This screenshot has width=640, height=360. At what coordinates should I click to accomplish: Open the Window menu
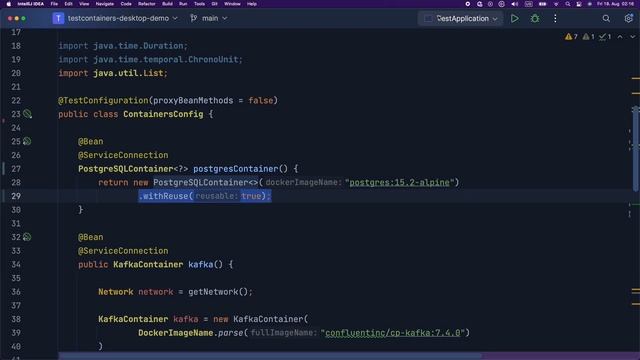point(232,4)
